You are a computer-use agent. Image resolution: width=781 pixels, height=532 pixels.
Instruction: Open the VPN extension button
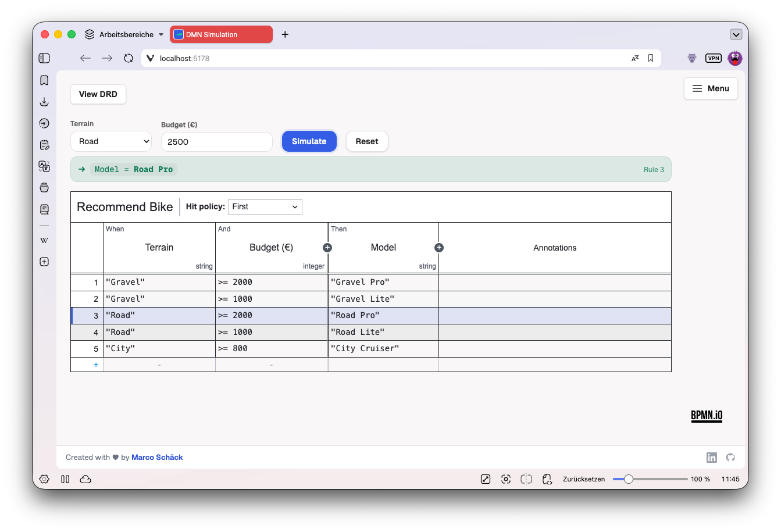click(x=714, y=58)
